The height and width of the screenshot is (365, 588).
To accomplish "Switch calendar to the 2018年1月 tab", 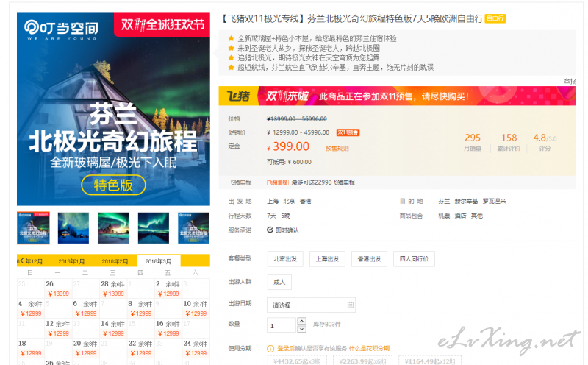I will (x=71, y=261).
